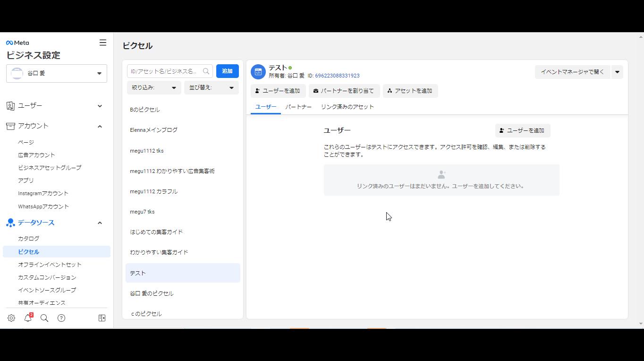This screenshot has height=361, width=644.
Task: Click イベントマネージャで開く button
Action: [572, 72]
